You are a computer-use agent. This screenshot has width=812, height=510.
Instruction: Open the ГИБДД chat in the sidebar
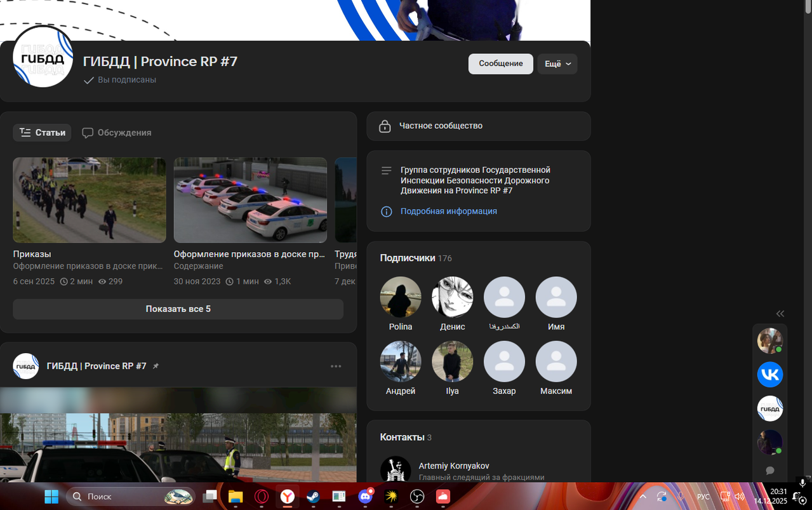(x=770, y=408)
